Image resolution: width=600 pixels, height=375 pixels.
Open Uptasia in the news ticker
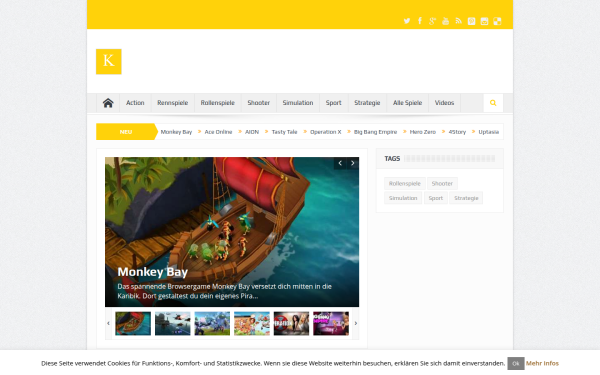click(x=489, y=132)
